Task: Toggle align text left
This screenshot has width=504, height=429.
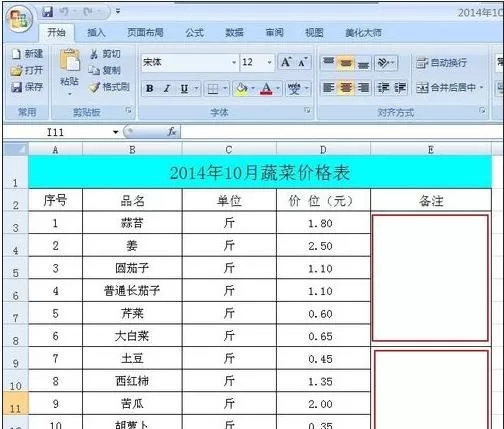Action: click(328, 88)
